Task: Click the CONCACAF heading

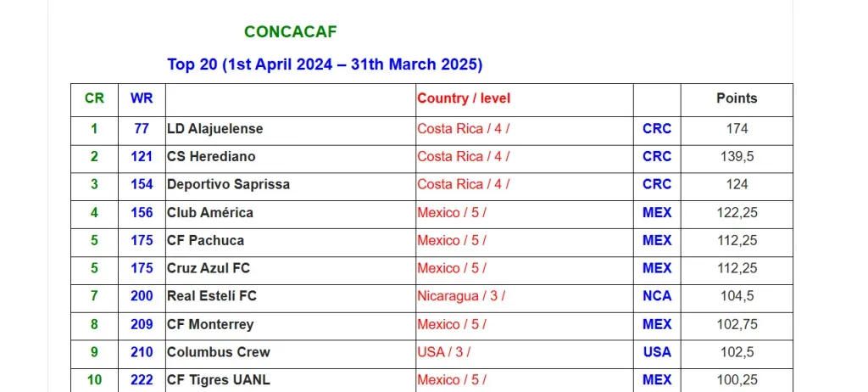Action: point(290,32)
